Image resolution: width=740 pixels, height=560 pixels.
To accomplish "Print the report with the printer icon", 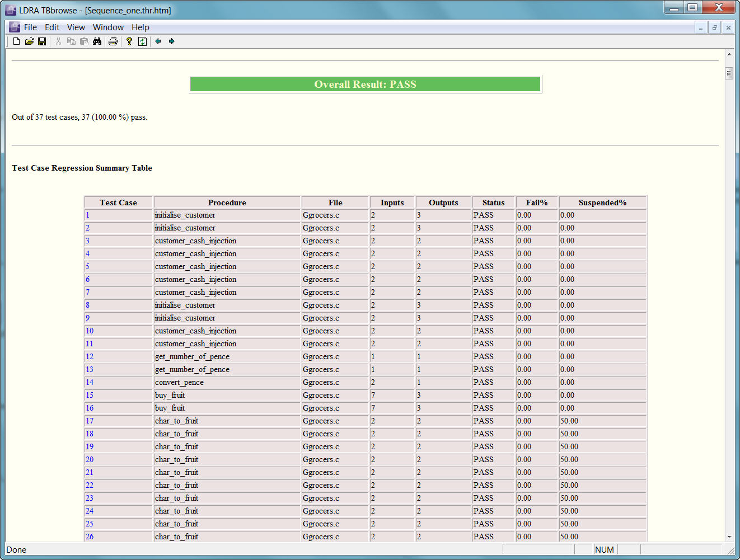I will (113, 41).
